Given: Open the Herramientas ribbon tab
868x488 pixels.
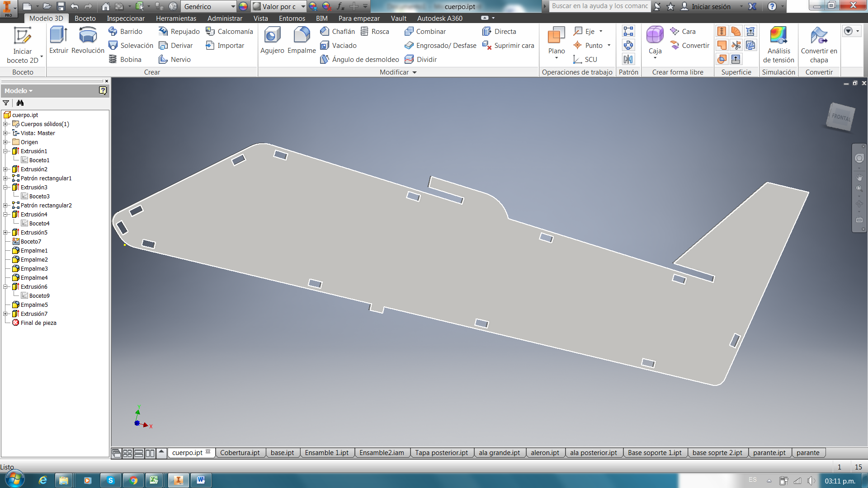Looking at the screenshot, I should 176,19.
